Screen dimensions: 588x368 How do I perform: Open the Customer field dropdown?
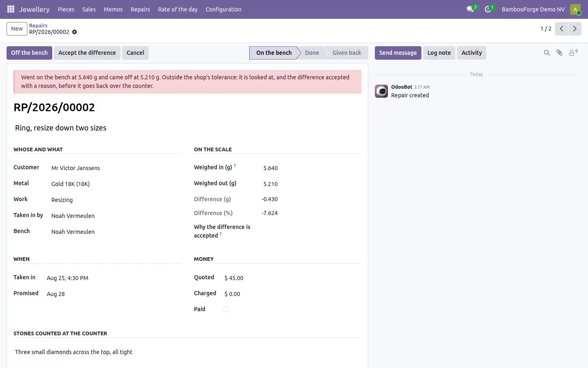click(116, 168)
